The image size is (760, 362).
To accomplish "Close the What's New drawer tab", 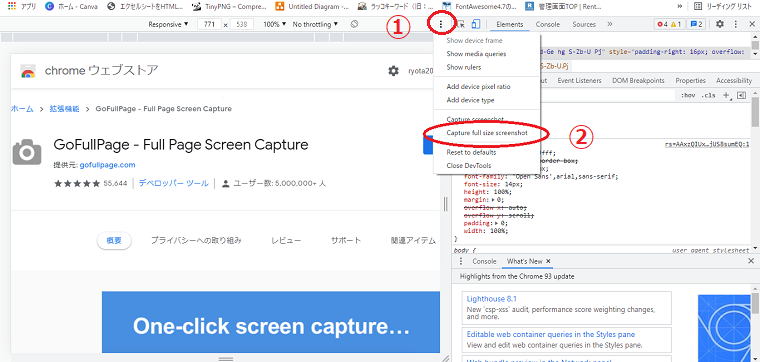I will pyautogui.click(x=548, y=261).
